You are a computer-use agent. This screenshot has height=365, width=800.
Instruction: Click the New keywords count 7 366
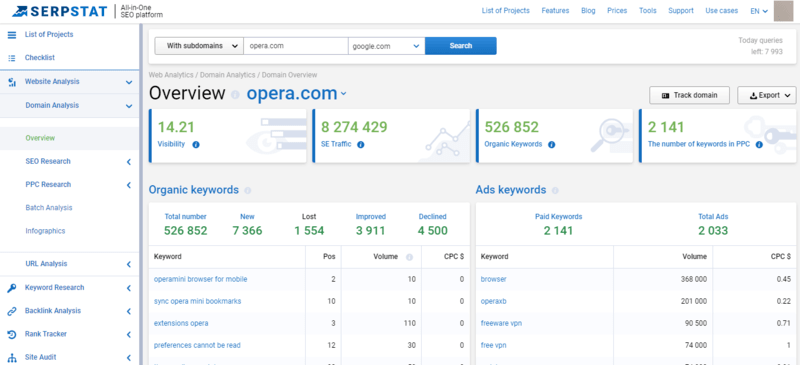point(247,231)
